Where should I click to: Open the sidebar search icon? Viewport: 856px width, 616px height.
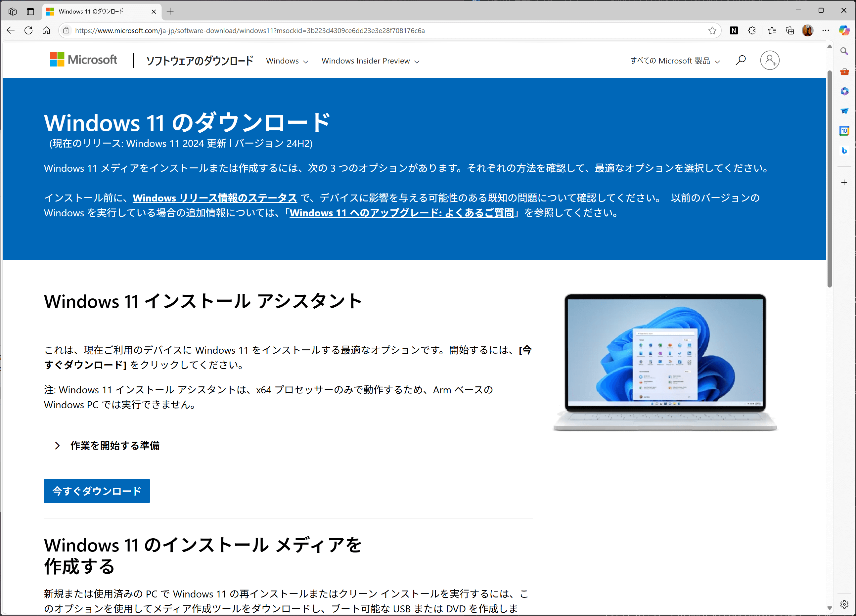844,51
